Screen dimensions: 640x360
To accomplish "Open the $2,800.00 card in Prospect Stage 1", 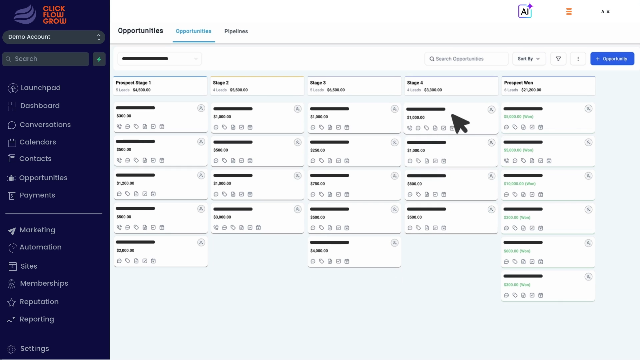I will [160, 251].
